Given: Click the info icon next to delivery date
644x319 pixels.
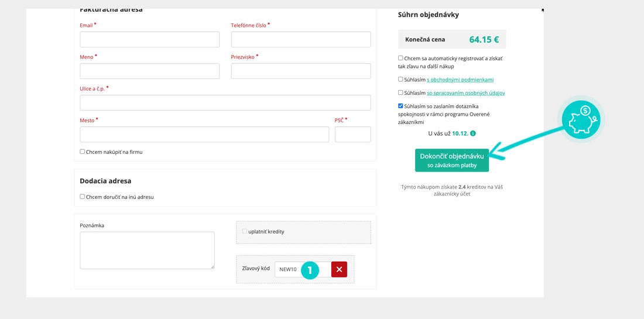Looking at the screenshot, I should pos(473,133).
